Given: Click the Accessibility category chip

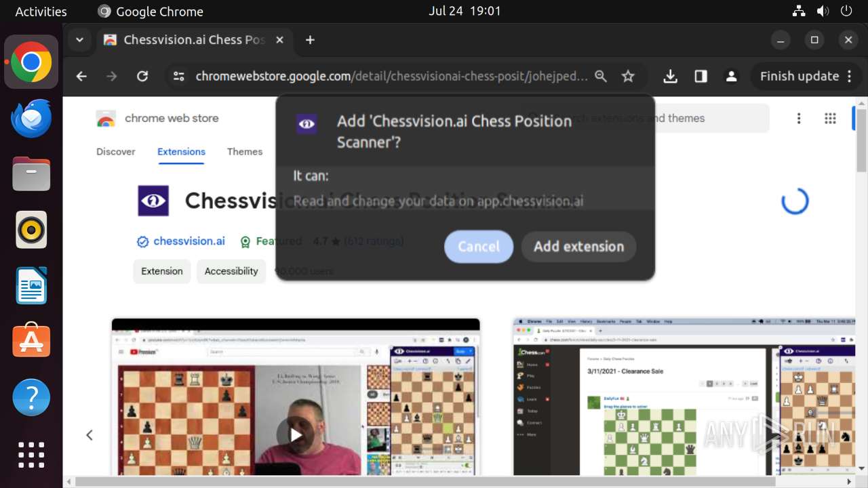Looking at the screenshot, I should click(231, 271).
